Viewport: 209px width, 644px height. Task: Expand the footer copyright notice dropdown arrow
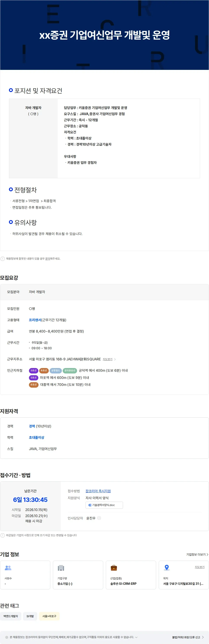pos(136,637)
